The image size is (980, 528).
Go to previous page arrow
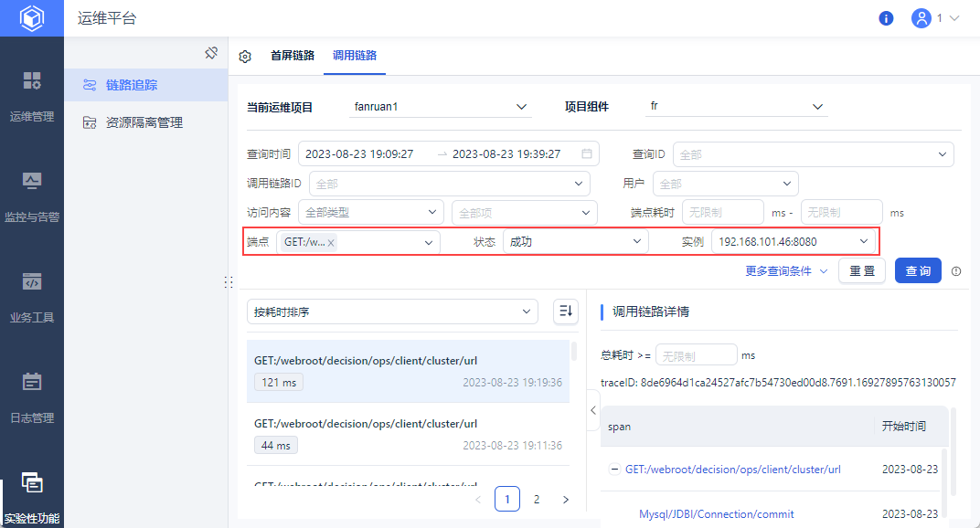coord(478,500)
